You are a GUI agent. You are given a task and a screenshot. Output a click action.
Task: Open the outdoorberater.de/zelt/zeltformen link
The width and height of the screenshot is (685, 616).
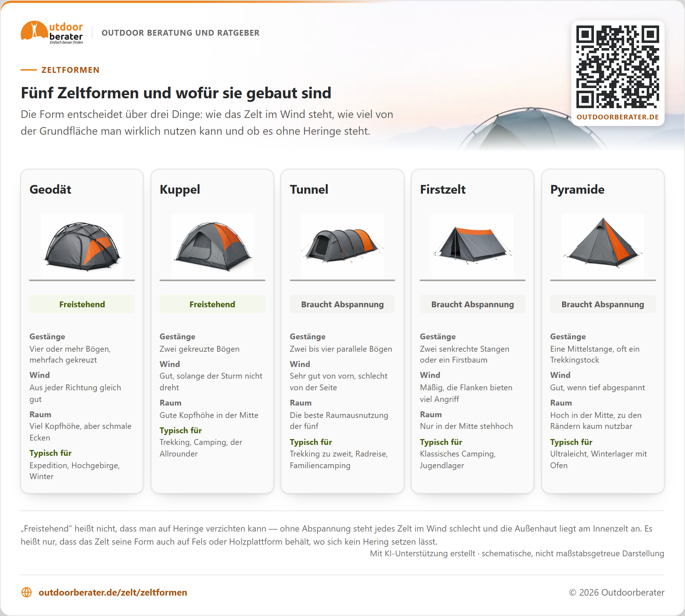click(x=113, y=592)
